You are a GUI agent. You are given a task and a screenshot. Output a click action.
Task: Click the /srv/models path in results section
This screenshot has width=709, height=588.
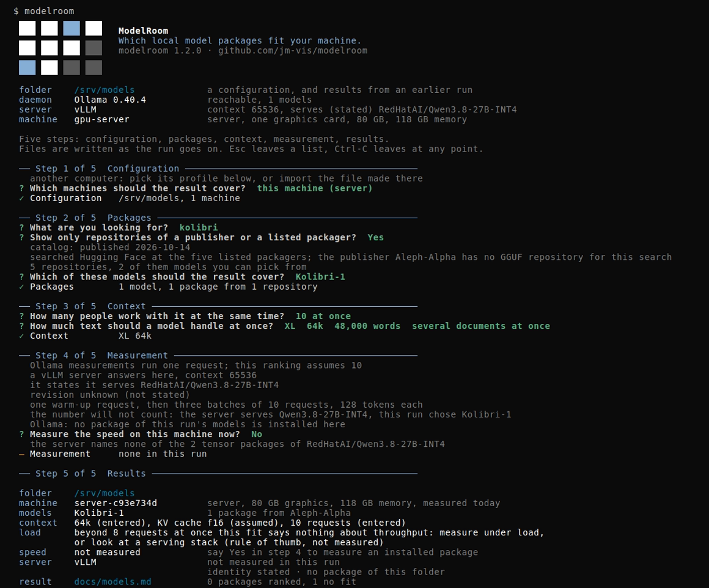coord(105,493)
